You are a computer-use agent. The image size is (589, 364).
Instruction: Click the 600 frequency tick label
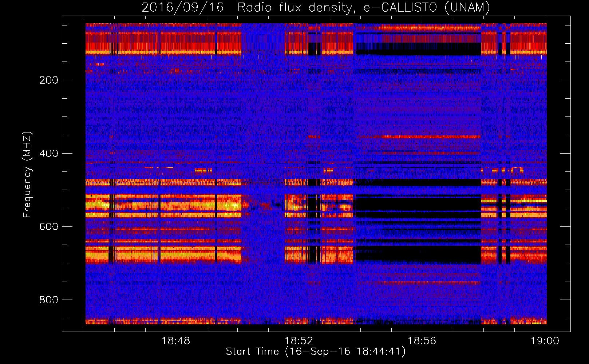point(49,226)
